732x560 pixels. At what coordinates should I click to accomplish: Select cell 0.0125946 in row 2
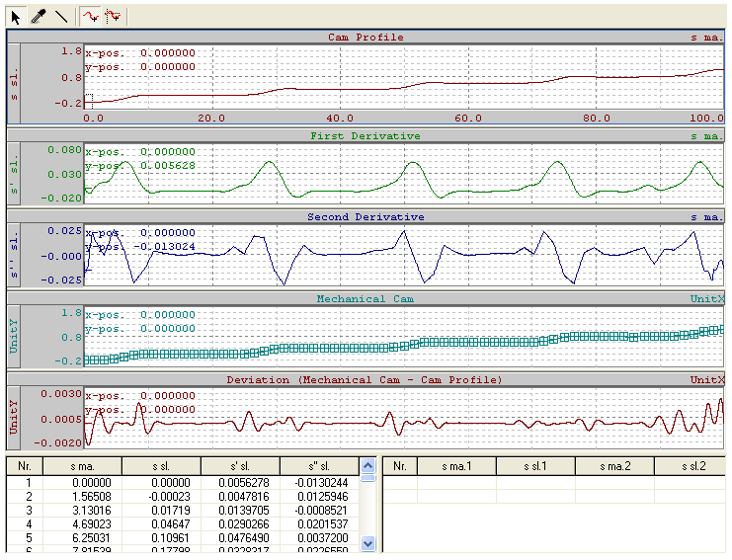319,497
